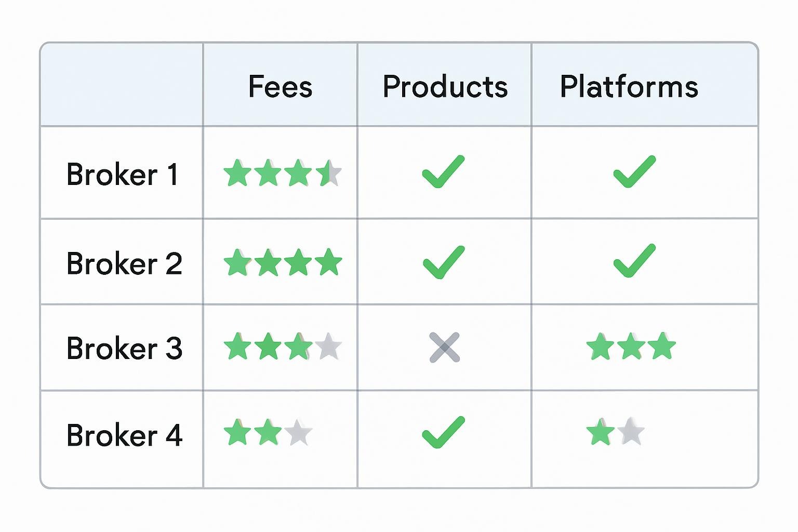The image size is (798, 532).
Task: Click the Broker 2 row label
Action: coord(124,263)
